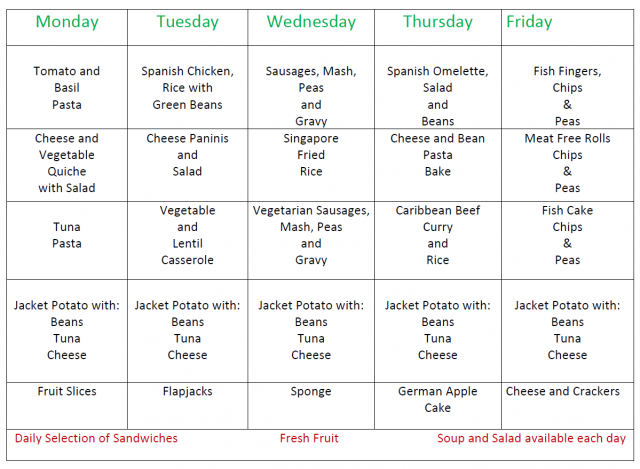Screen dimensions: 640x469
Task: Click the Spanish Chicken meal cell
Action: coord(187,88)
